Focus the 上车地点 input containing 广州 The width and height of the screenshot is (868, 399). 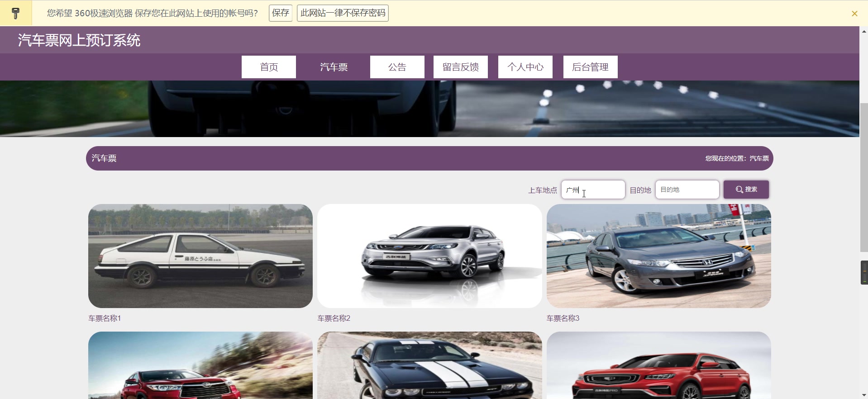(593, 190)
